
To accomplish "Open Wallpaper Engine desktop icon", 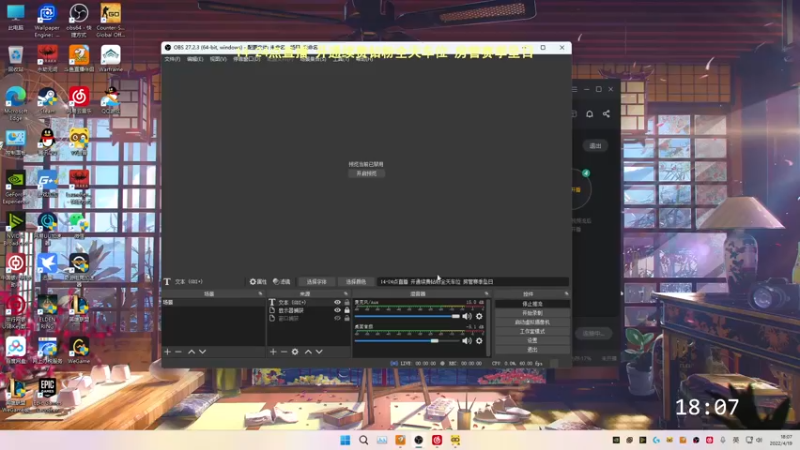I will [x=47, y=20].
